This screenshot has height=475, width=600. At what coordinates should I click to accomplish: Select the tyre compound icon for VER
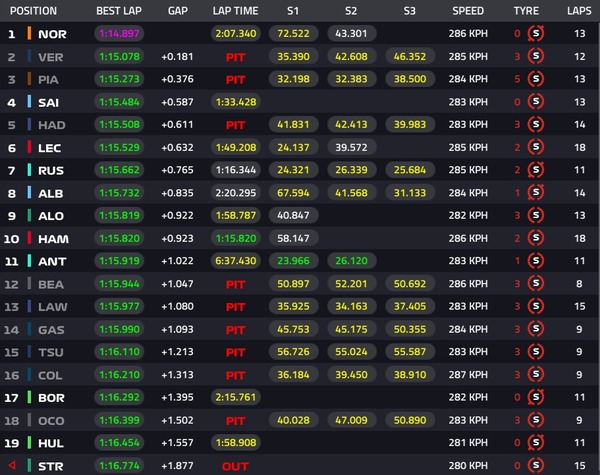(535, 57)
